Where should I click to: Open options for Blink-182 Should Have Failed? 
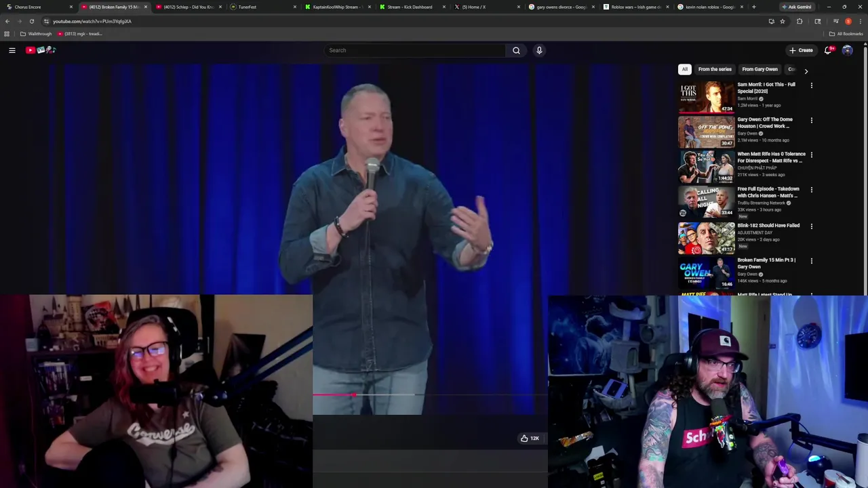pyautogui.click(x=811, y=226)
